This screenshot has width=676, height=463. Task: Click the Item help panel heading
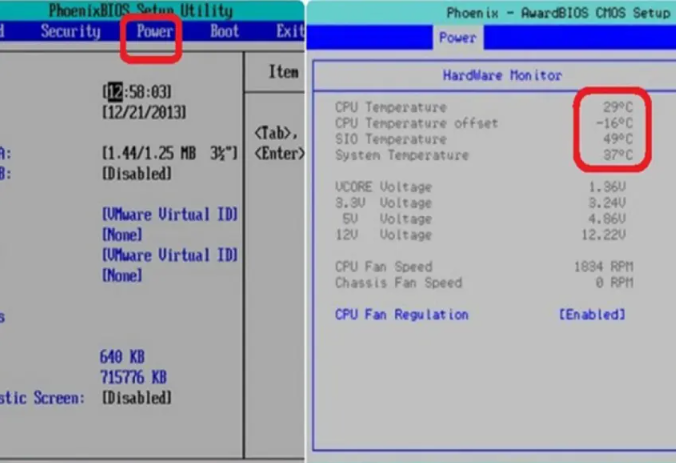pos(283,72)
